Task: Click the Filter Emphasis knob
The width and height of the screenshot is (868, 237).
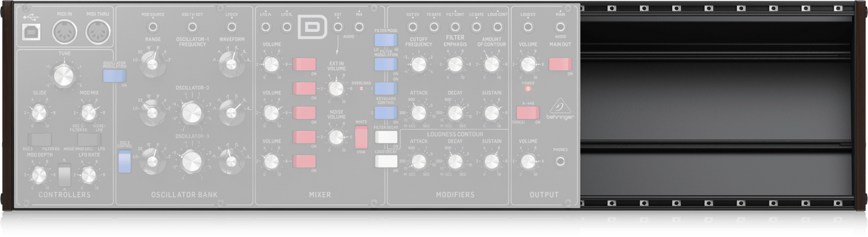Action: pos(455,64)
